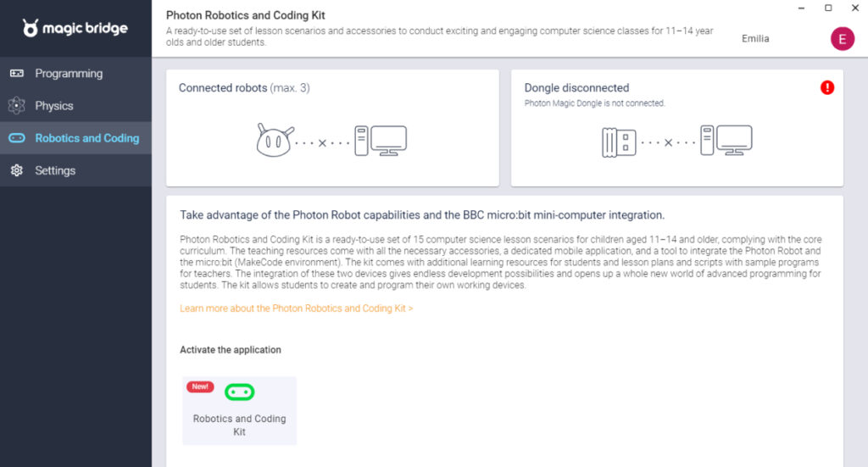This screenshot has height=467, width=868.
Task: Open Learn more about Photon Kit link
Action: [296, 309]
